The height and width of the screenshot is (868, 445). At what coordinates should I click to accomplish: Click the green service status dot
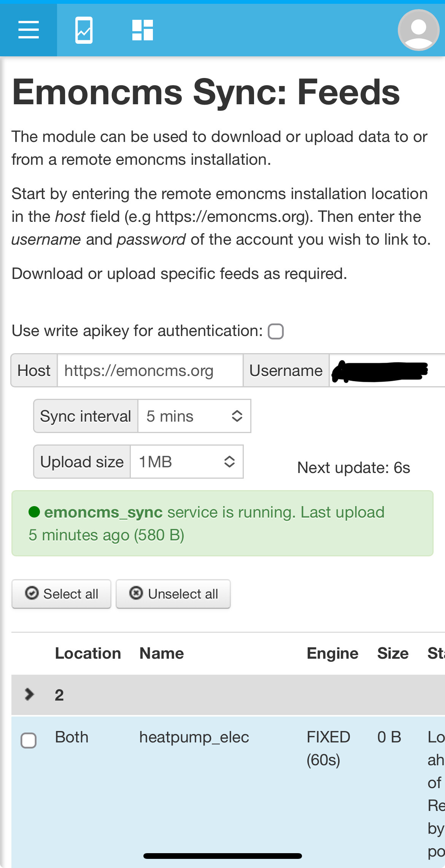coord(34,512)
